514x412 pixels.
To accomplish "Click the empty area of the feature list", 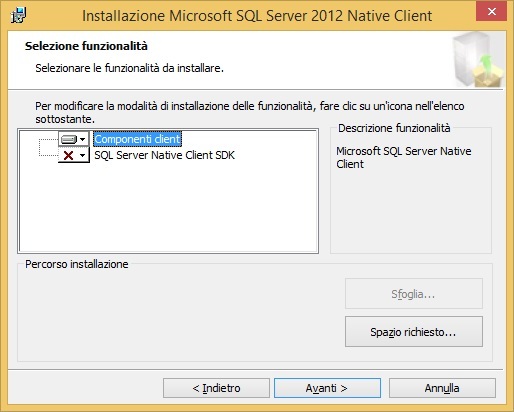I will 168,207.
